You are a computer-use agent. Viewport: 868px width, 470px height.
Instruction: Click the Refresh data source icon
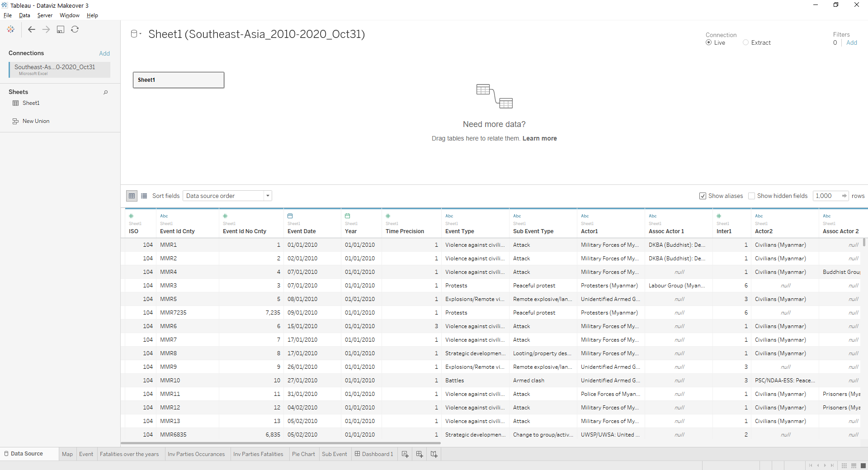tap(75, 29)
